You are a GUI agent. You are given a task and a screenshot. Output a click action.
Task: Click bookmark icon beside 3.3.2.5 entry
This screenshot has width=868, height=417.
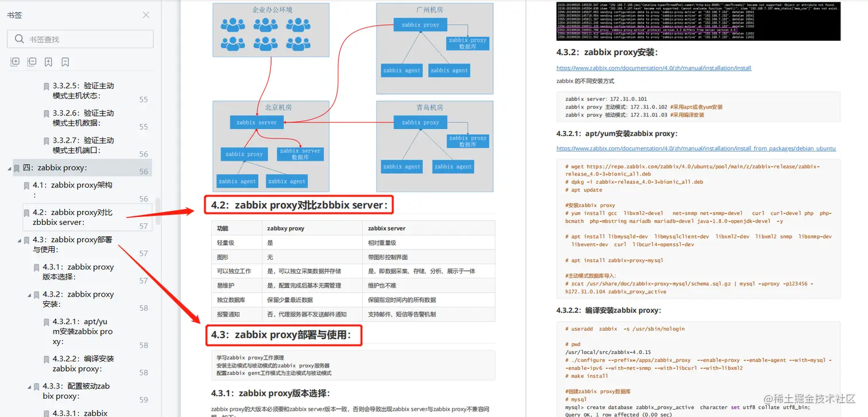pyautogui.click(x=46, y=87)
